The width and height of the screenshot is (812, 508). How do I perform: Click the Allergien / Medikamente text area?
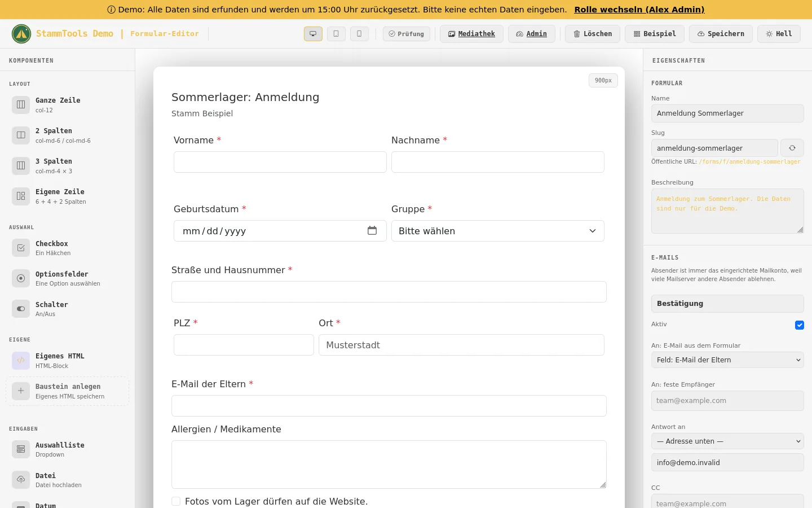pyautogui.click(x=389, y=465)
